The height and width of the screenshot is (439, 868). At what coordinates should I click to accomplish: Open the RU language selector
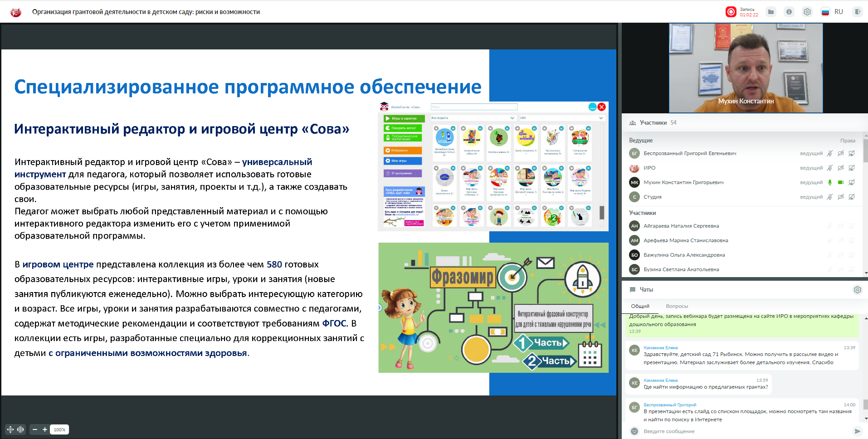pyautogui.click(x=832, y=12)
